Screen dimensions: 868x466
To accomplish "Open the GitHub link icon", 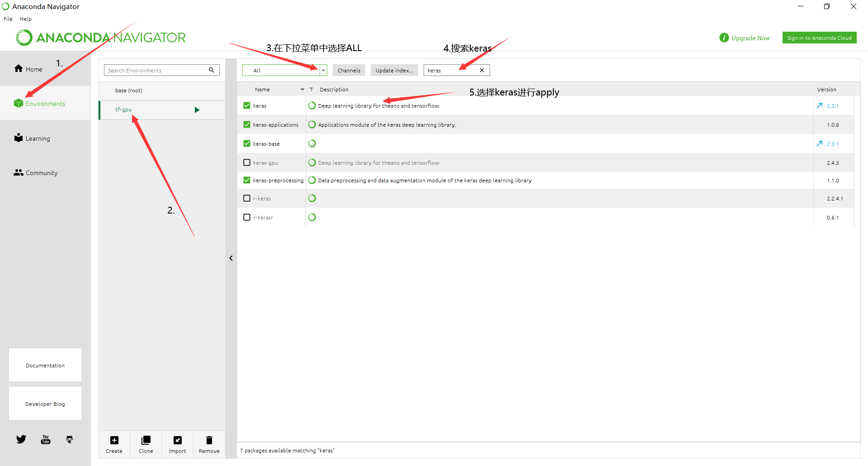I will (70, 439).
